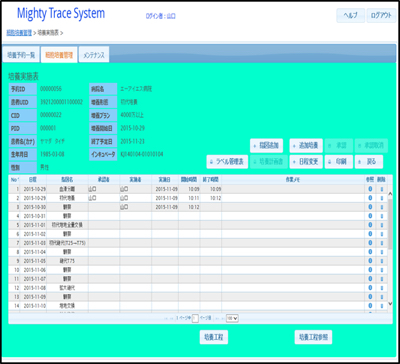This screenshot has width=400, height=364.
Task: Click the 削除 delete icon for row 2
Action: click(382, 198)
